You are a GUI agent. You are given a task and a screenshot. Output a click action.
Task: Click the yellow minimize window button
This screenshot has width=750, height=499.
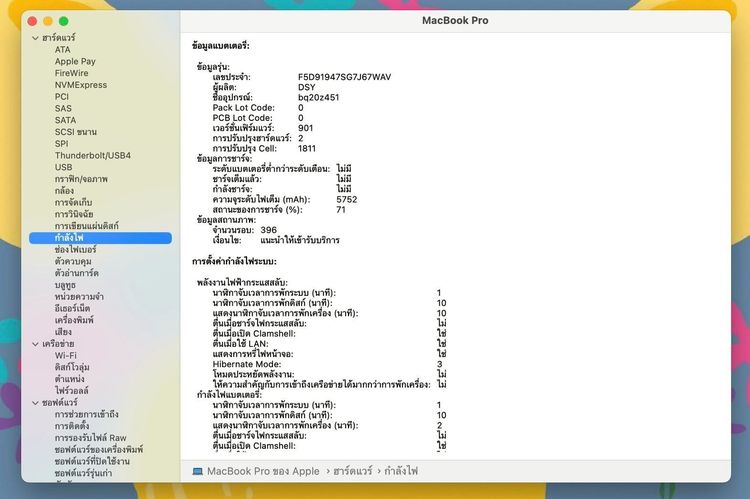[x=48, y=21]
